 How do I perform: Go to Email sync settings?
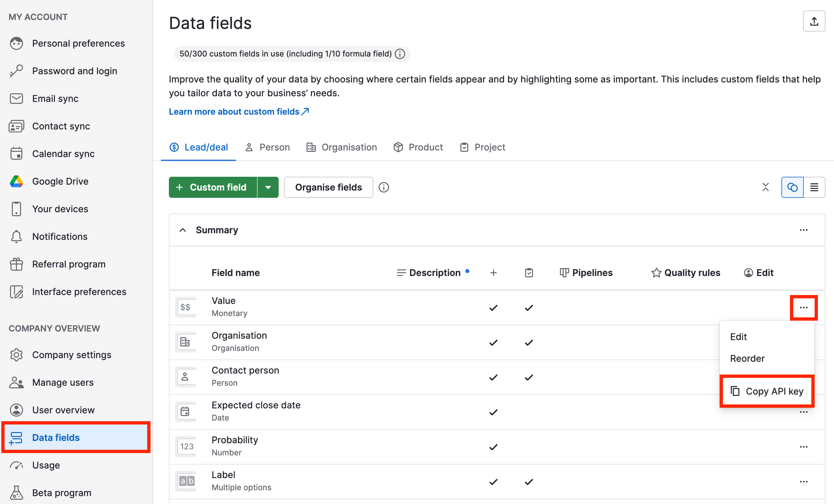[x=76, y=99]
